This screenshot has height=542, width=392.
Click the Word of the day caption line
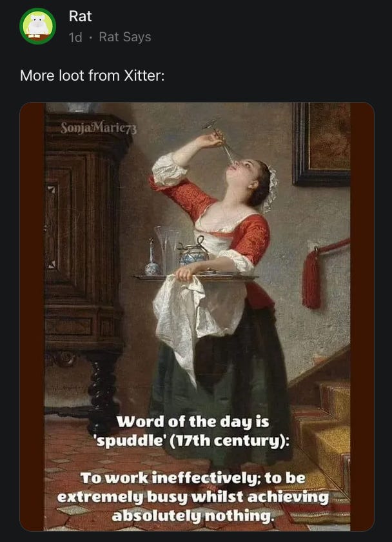[x=193, y=422]
